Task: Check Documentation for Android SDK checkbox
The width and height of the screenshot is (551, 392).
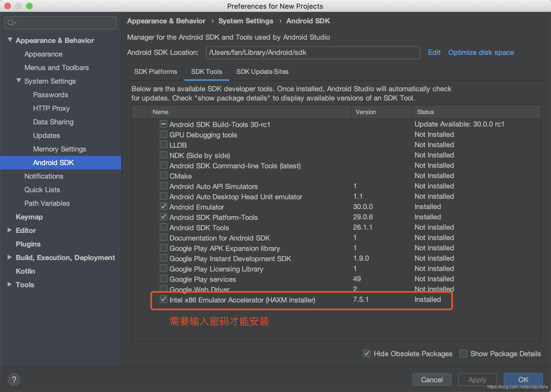Action: point(163,238)
